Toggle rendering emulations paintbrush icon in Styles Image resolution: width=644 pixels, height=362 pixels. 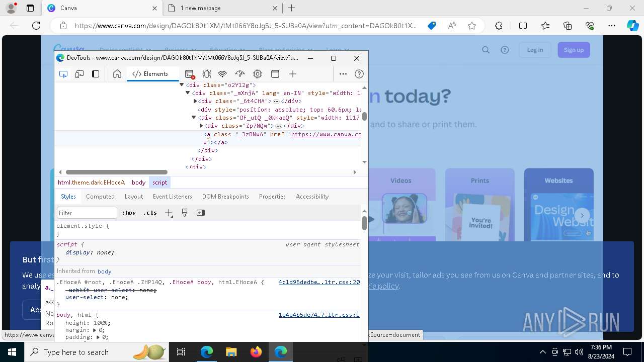pos(185,213)
